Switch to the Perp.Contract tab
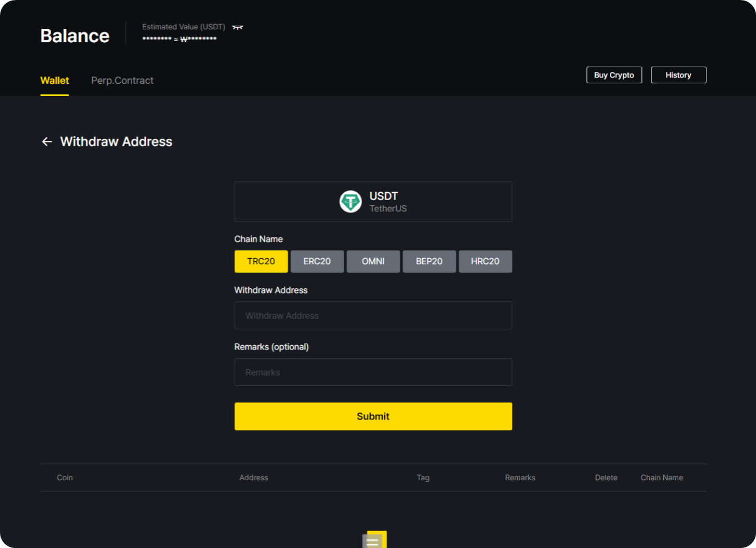 (122, 81)
